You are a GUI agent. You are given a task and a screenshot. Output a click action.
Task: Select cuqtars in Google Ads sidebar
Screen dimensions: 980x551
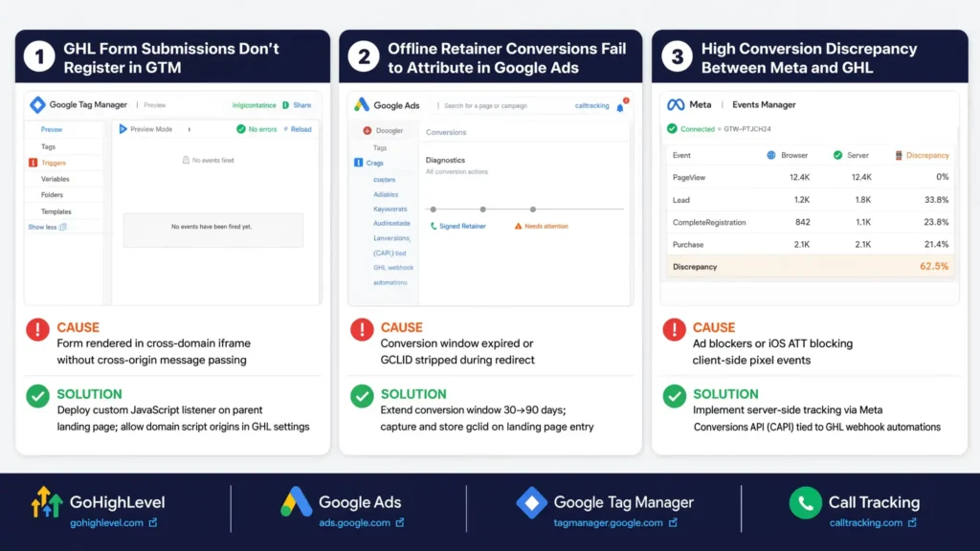[385, 179]
